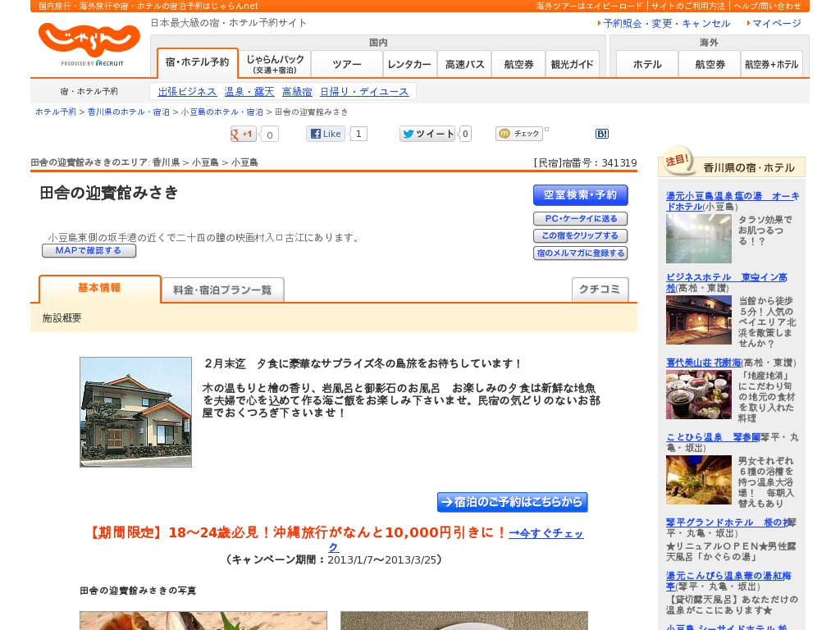Open the 宿・ホテル予約 tab
The height and width of the screenshot is (630, 840).
click(x=197, y=62)
